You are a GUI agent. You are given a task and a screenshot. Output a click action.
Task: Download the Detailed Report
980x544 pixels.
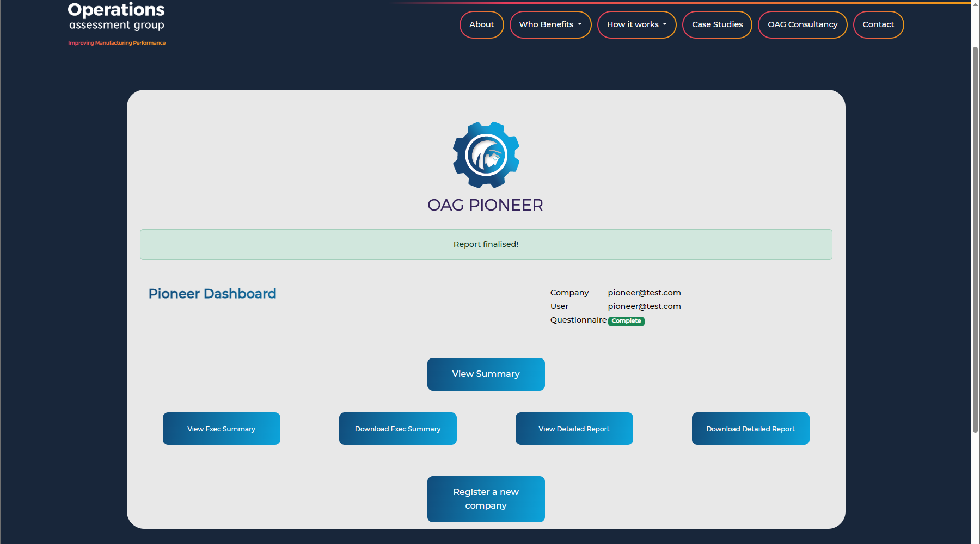pos(750,429)
